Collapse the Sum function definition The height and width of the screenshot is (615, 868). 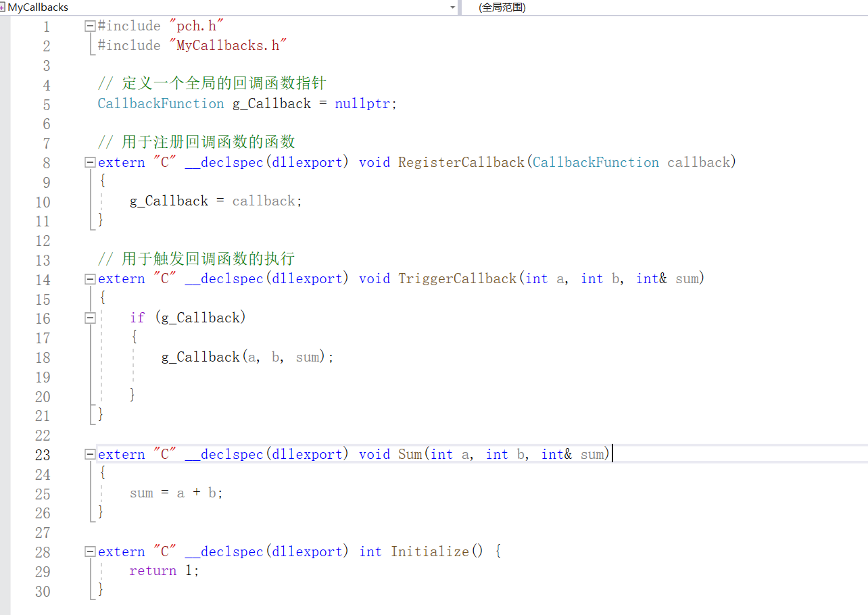89,453
